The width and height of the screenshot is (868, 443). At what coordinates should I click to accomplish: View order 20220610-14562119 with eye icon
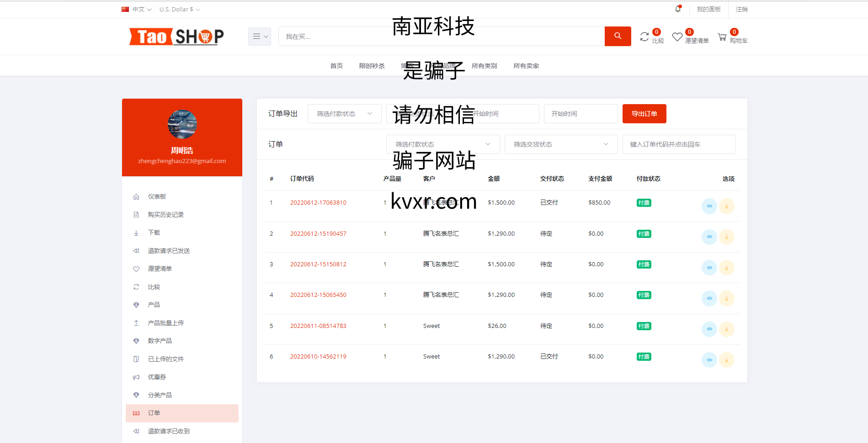pos(709,360)
